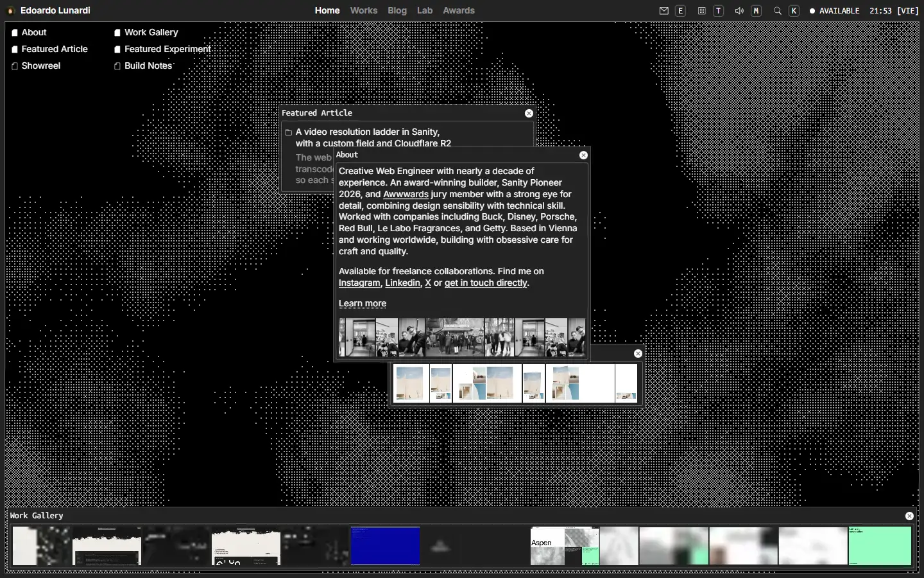Click the Learn more link
Screen dimensions: 924x578
pyautogui.click(x=363, y=303)
